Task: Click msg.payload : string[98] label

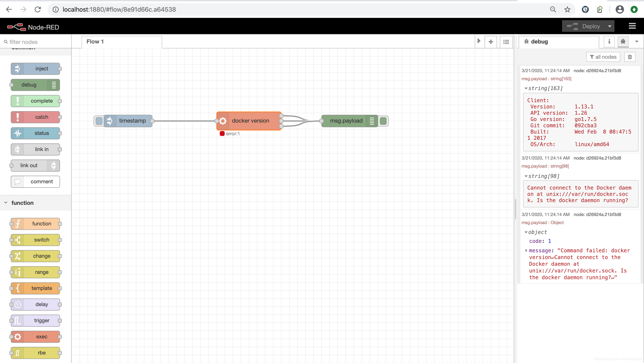Action: coord(545,166)
